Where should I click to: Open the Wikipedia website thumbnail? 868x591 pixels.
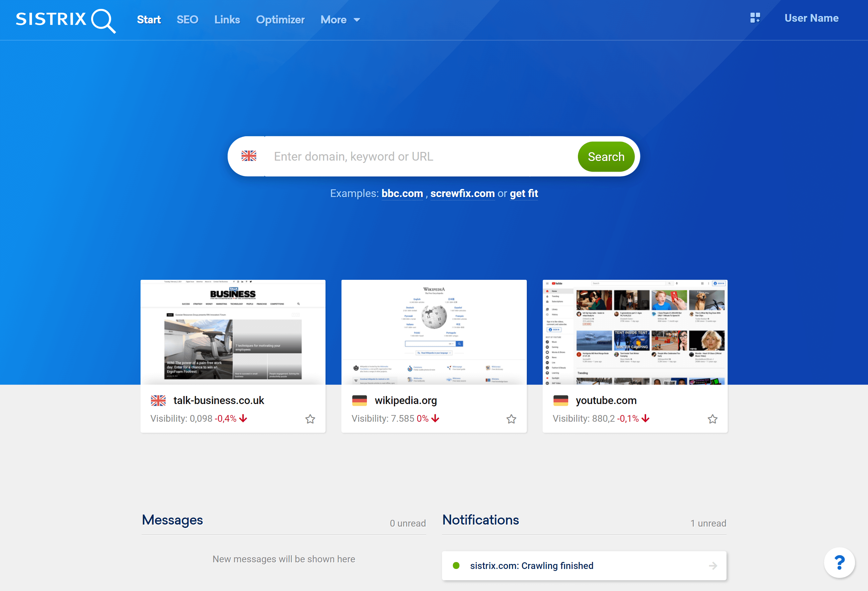(434, 332)
